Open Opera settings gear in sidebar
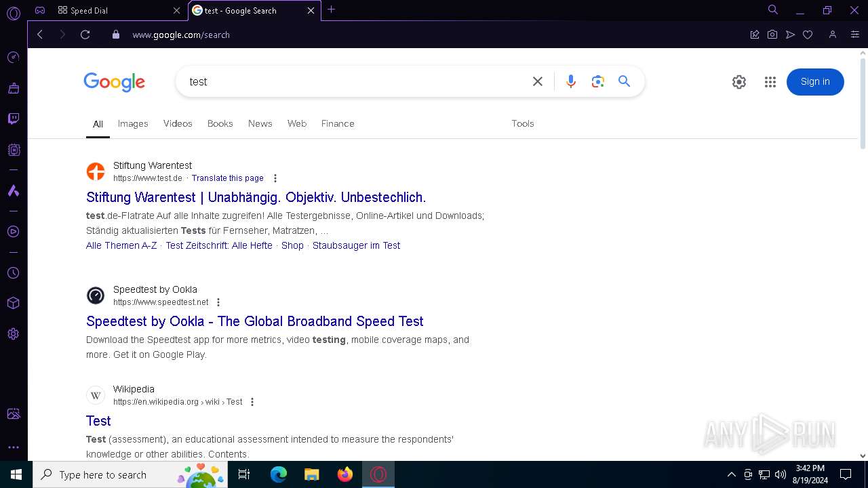 [x=13, y=334]
